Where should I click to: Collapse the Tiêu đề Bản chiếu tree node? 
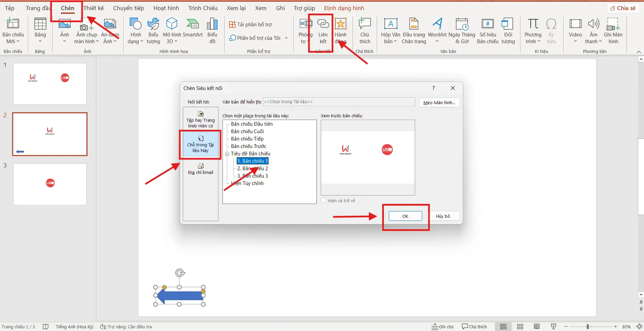[228, 153]
